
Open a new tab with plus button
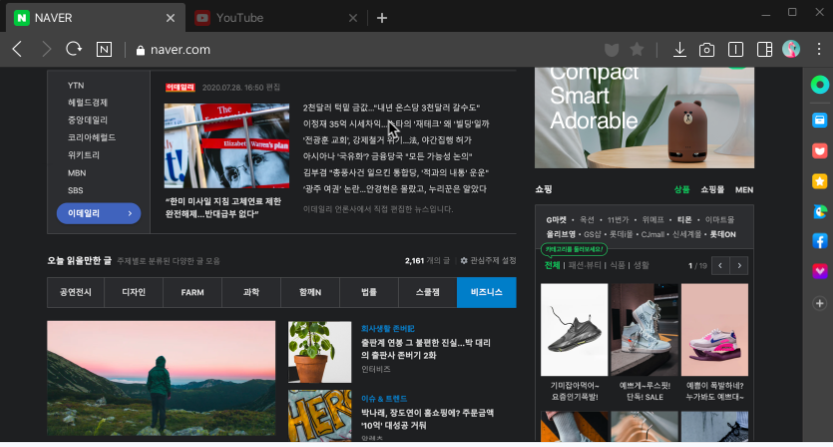click(x=382, y=18)
